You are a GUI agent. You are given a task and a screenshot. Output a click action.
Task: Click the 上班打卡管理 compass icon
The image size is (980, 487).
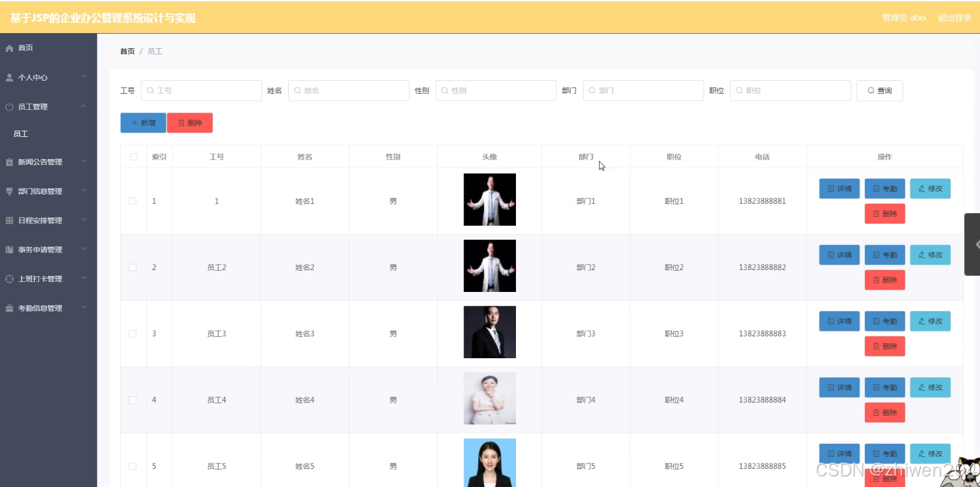[x=9, y=278]
